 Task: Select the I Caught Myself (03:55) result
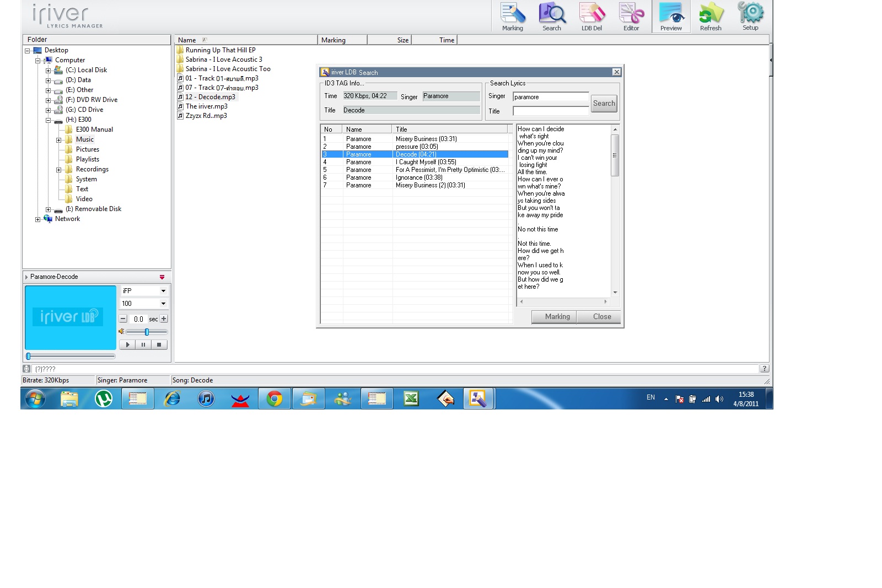pyautogui.click(x=415, y=162)
